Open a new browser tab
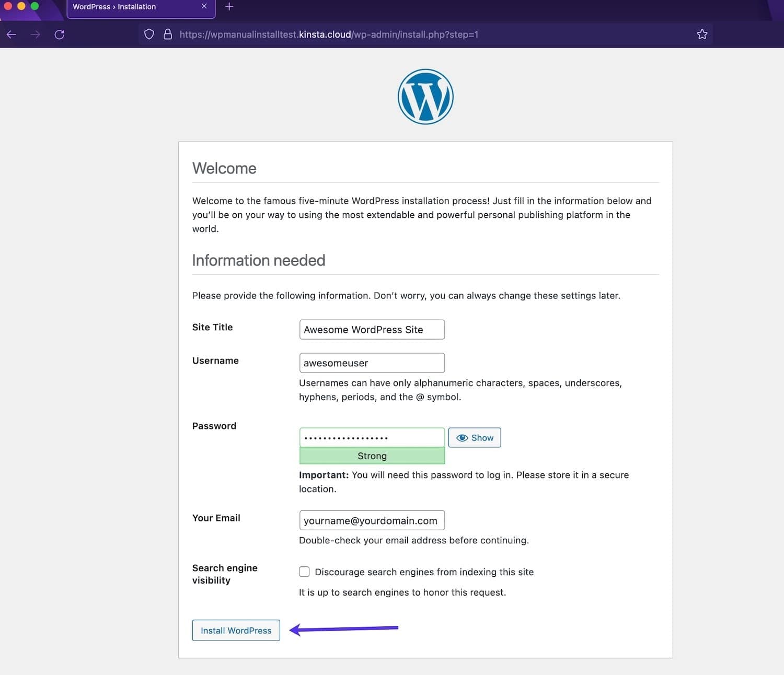Image resolution: width=784 pixels, height=675 pixels. tap(229, 7)
